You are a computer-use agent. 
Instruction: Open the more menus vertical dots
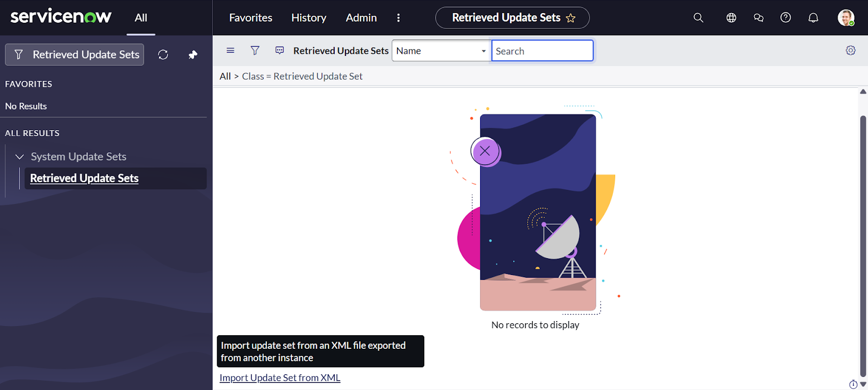pos(398,18)
